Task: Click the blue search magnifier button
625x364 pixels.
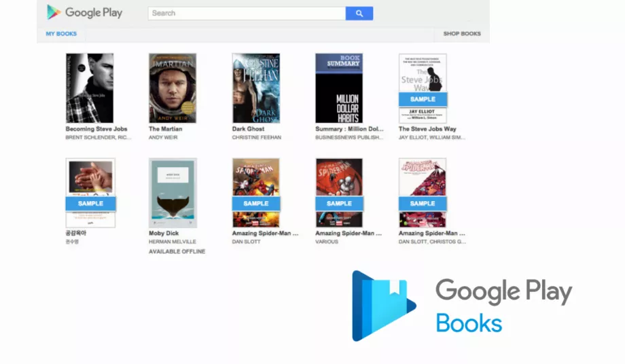Action: pos(359,13)
